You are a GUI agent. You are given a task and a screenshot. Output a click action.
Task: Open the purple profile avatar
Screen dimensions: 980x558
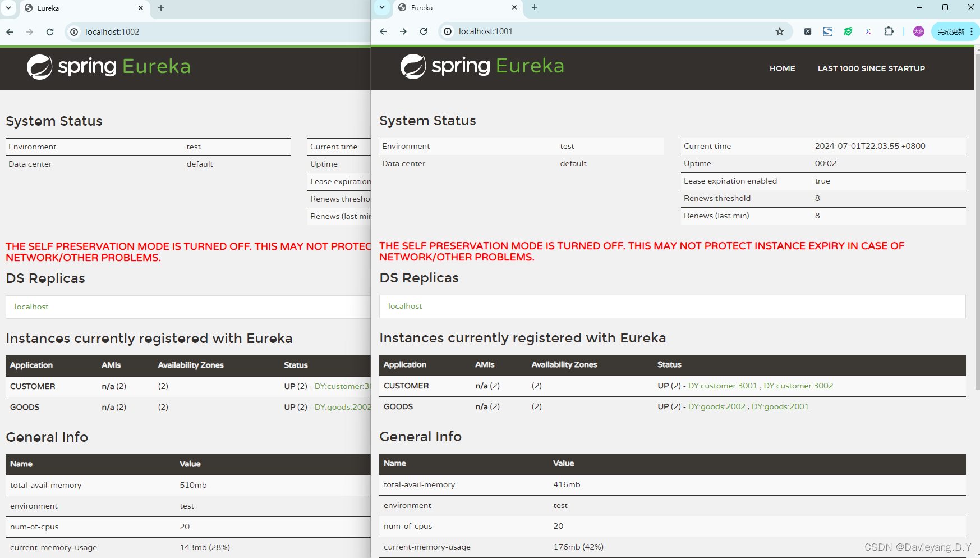click(x=919, y=31)
